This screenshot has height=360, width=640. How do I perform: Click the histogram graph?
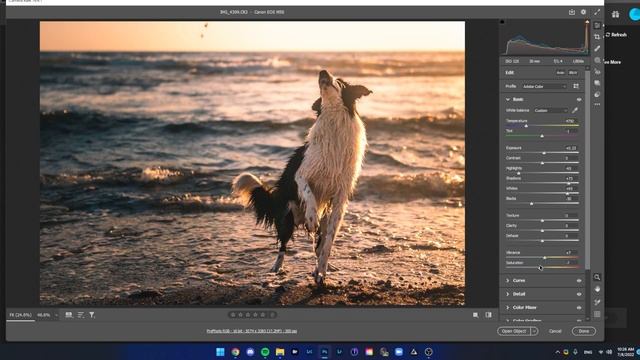point(545,38)
